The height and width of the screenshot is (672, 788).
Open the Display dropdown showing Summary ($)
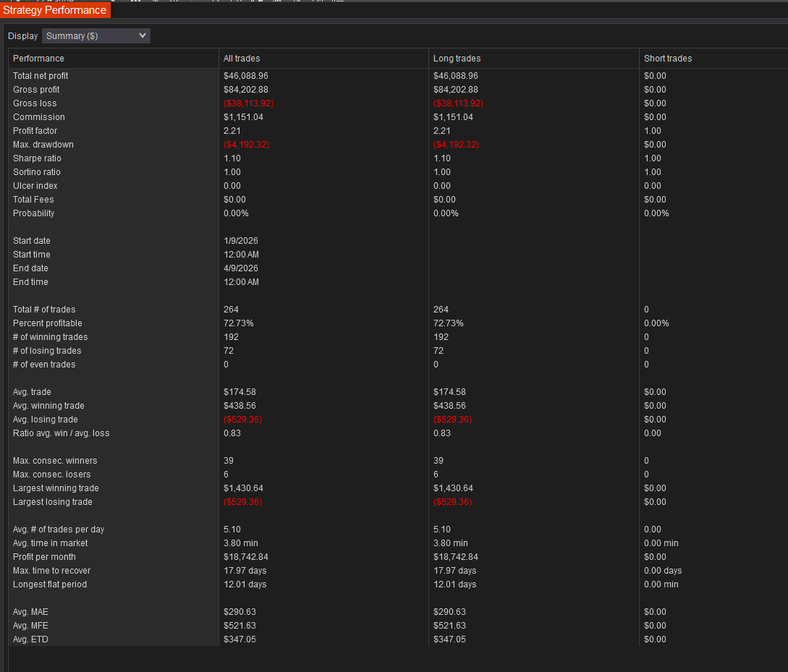(x=96, y=35)
